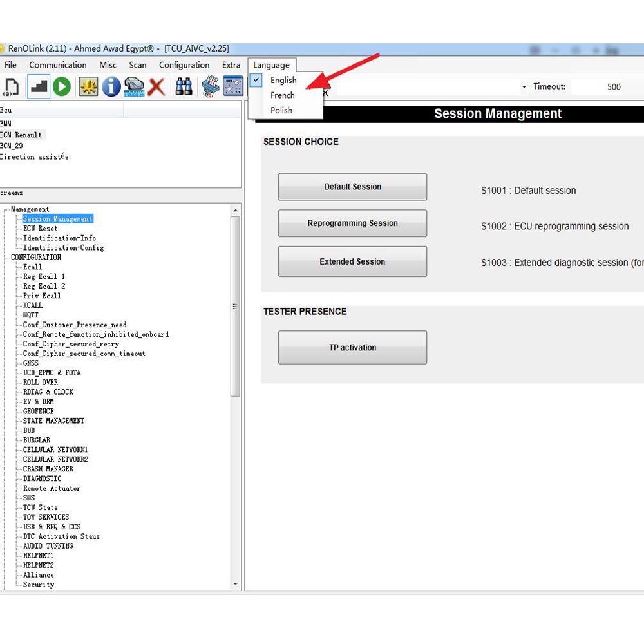Switch language to French
Image resolution: width=644 pixels, height=644 pixels.
[283, 95]
